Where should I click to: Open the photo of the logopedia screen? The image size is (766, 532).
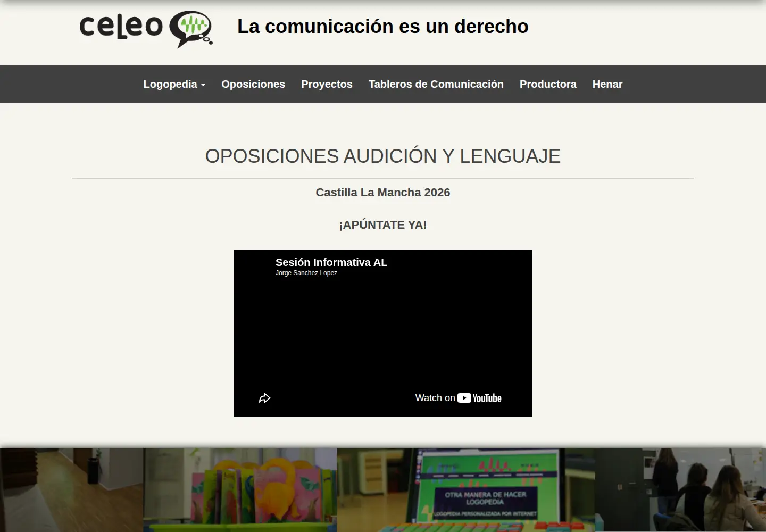point(466,490)
